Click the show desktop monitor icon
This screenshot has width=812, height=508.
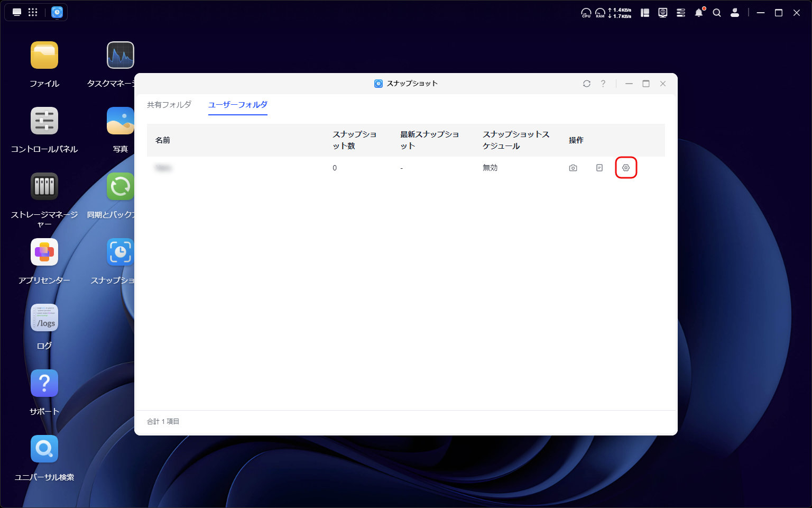coord(17,12)
